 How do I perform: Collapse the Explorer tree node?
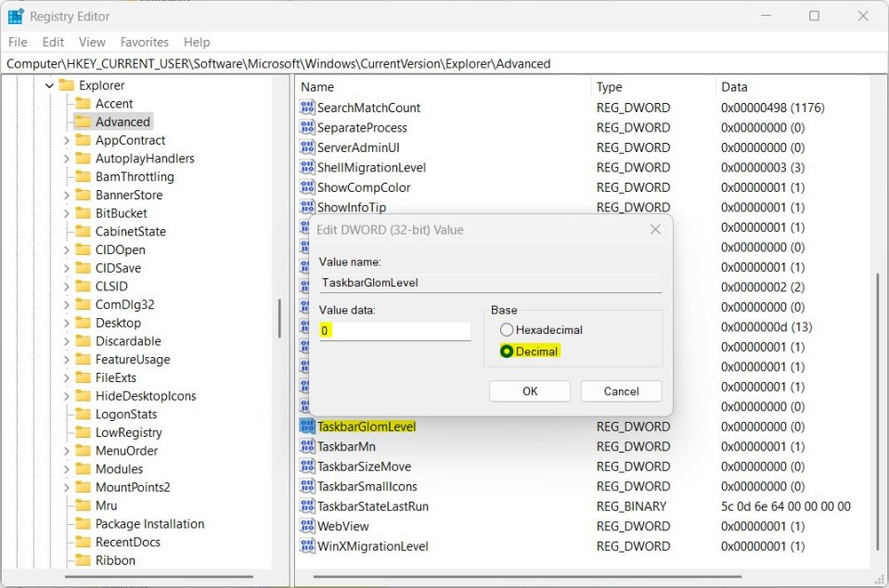(x=49, y=85)
